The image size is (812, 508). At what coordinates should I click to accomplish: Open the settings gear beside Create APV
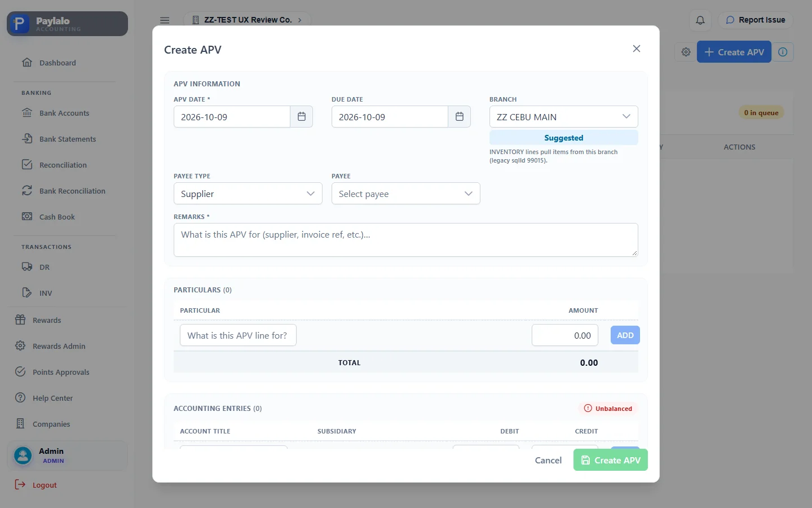[686, 52]
